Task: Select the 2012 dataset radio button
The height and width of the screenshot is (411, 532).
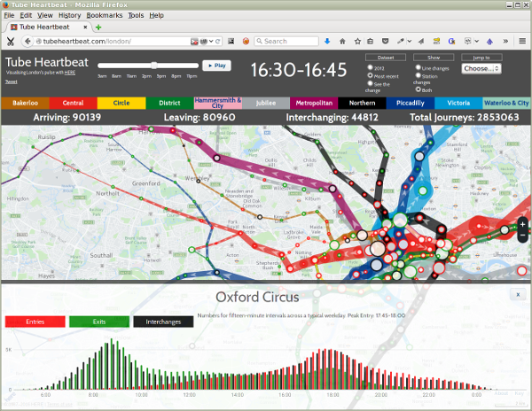Action: [x=370, y=67]
